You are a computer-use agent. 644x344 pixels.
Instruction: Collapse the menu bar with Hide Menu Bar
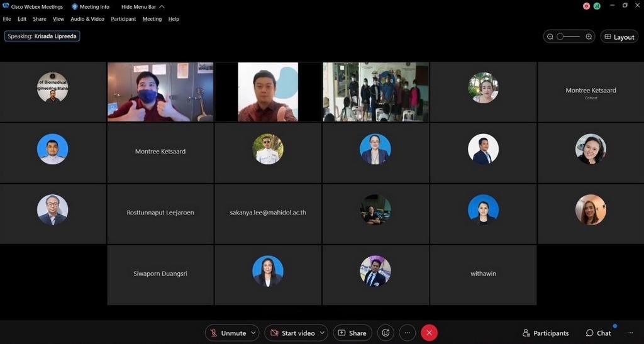143,7
